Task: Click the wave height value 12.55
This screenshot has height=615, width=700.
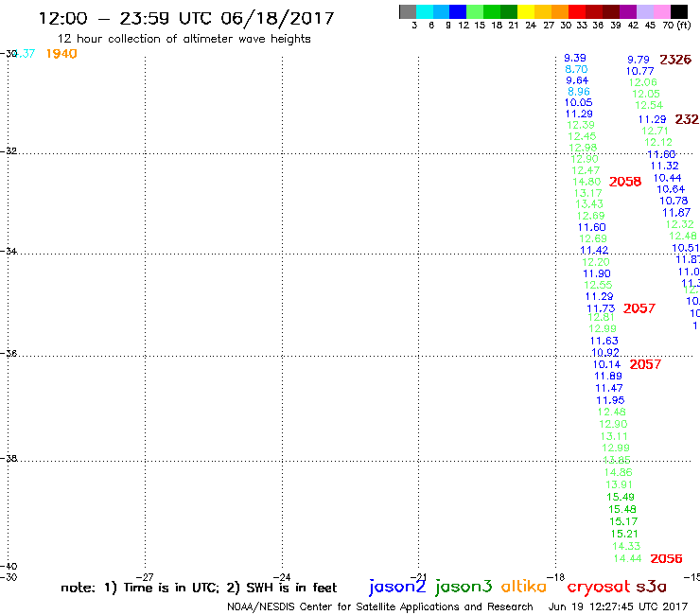Action: click(598, 285)
